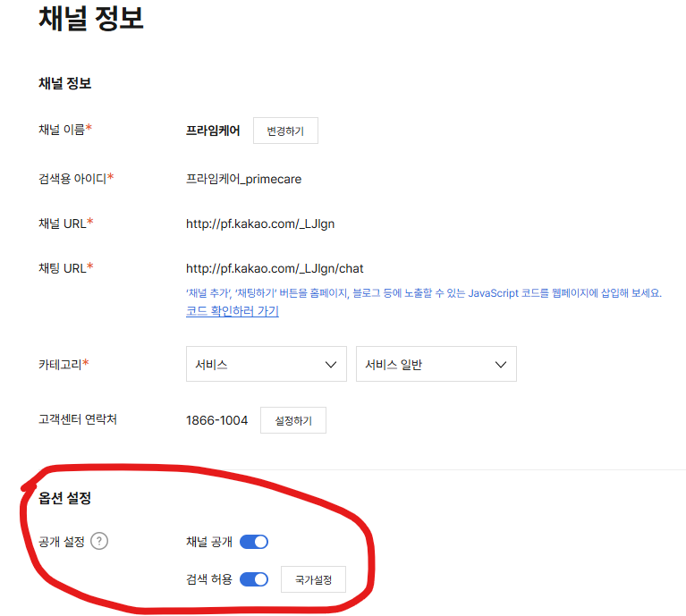Viewport: 686px width, 616px height.
Task: Open the 서비스 category dropdown
Action: pyautogui.click(x=266, y=365)
